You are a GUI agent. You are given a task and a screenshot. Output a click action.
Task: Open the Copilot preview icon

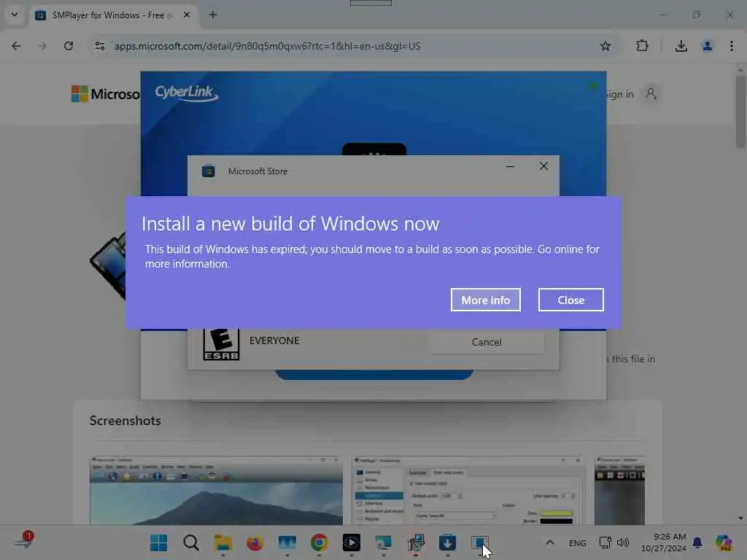723,542
